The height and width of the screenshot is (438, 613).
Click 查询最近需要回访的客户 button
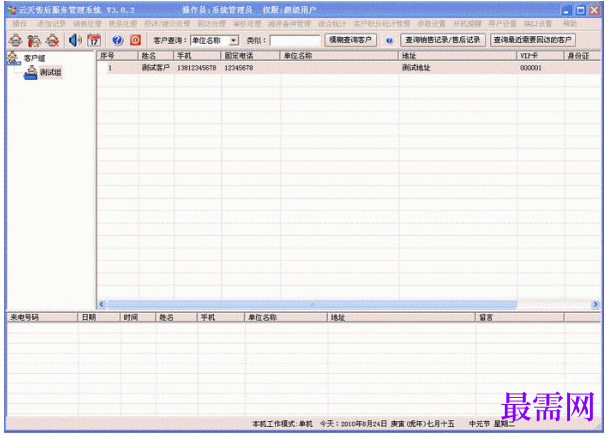(532, 40)
